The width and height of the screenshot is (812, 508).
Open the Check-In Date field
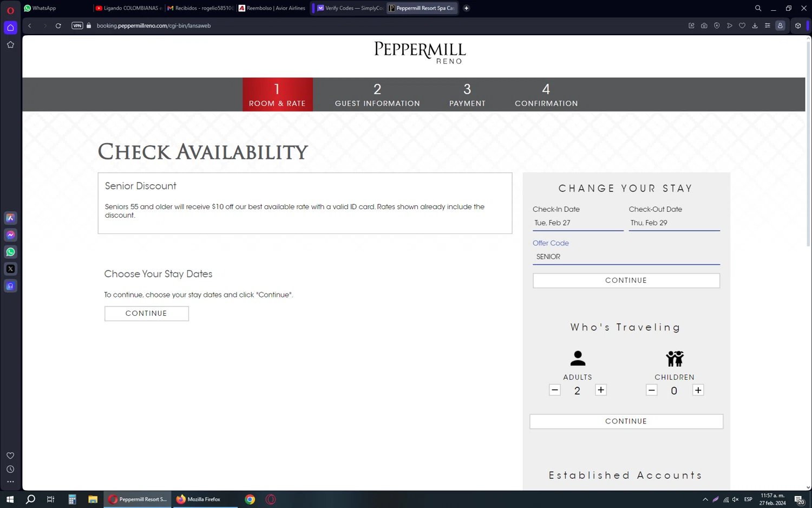coord(578,223)
